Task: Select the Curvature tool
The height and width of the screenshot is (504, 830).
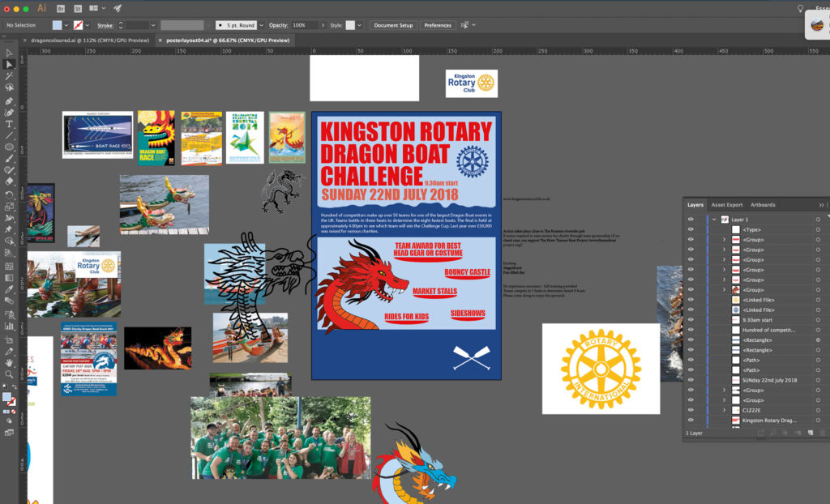Action: pyautogui.click(x=9, y=113)
